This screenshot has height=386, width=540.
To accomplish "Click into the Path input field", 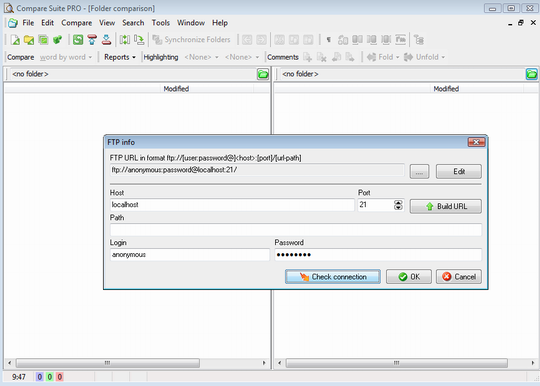I will coord(295,230).
